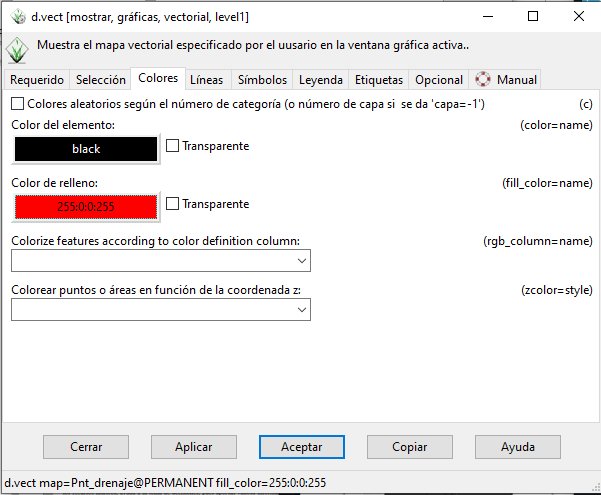Select the Símbolos tab
This screenshot has width=601, height=495.
(x=262, y=80)
